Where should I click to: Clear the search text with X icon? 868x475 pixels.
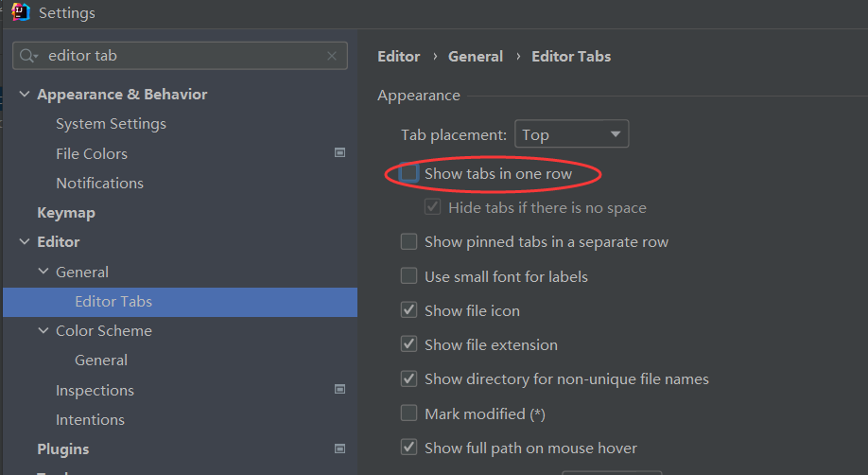(332, 56)
